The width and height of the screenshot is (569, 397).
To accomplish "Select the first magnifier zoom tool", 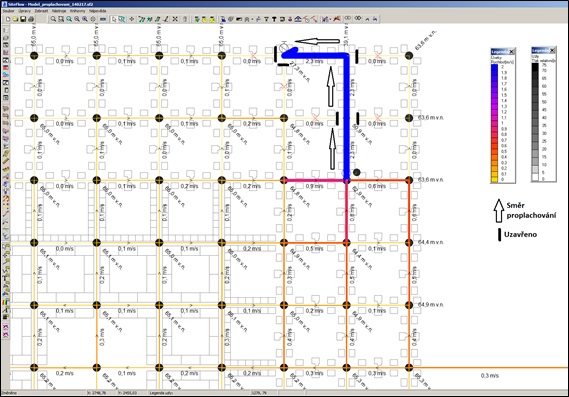I will 53,19.
